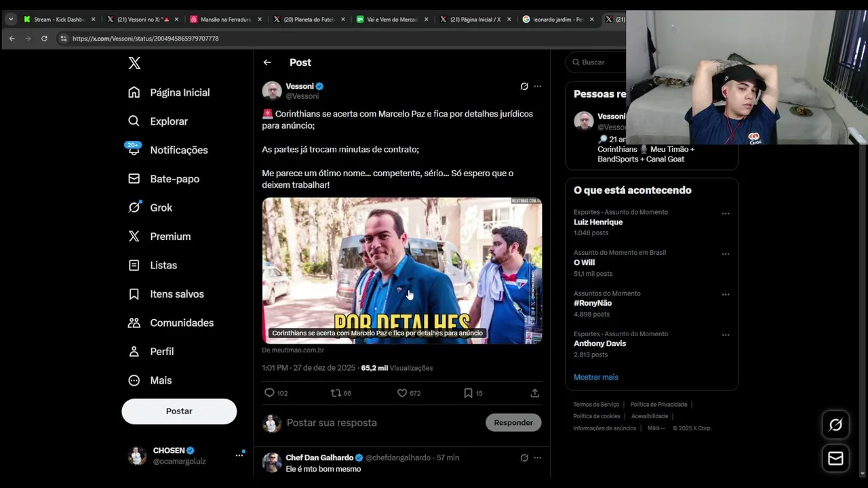Open Termos de Serviço link
The height and width of the screenshot is (488, 868).
pos(596,405)
